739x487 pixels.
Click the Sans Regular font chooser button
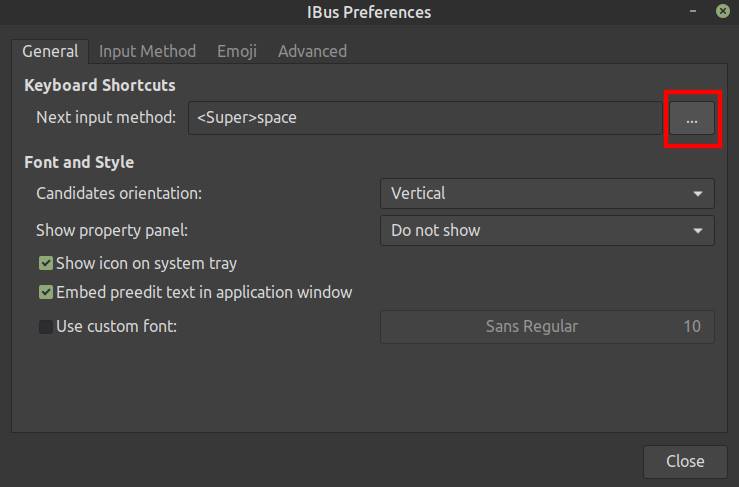pos(547,326)
